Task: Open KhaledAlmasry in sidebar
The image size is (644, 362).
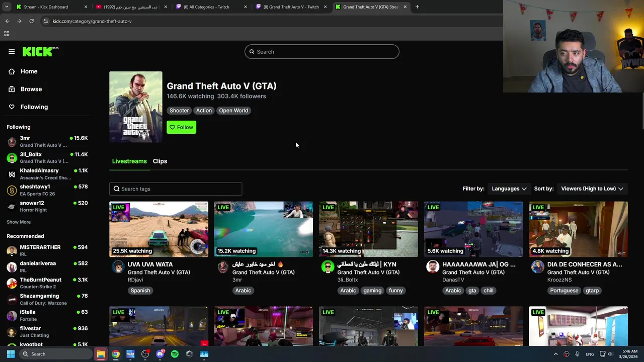Action: pos(47,174)
